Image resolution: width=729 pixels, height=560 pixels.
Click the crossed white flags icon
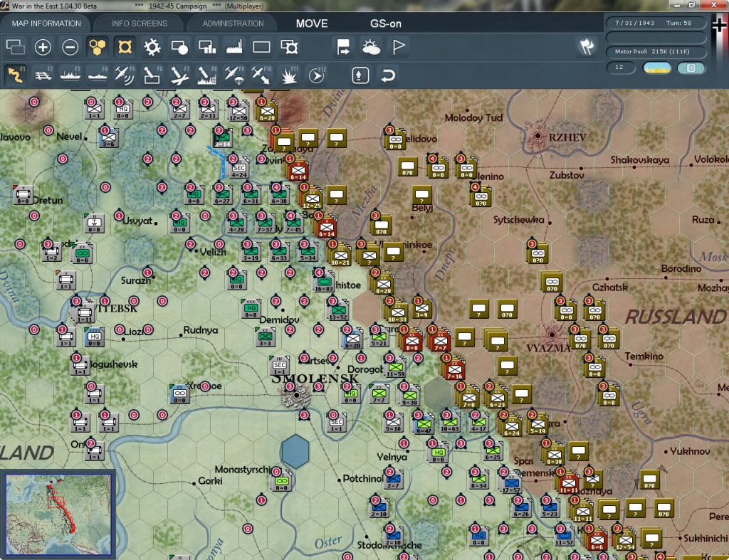pyautogui.click(x=587, y=46)
